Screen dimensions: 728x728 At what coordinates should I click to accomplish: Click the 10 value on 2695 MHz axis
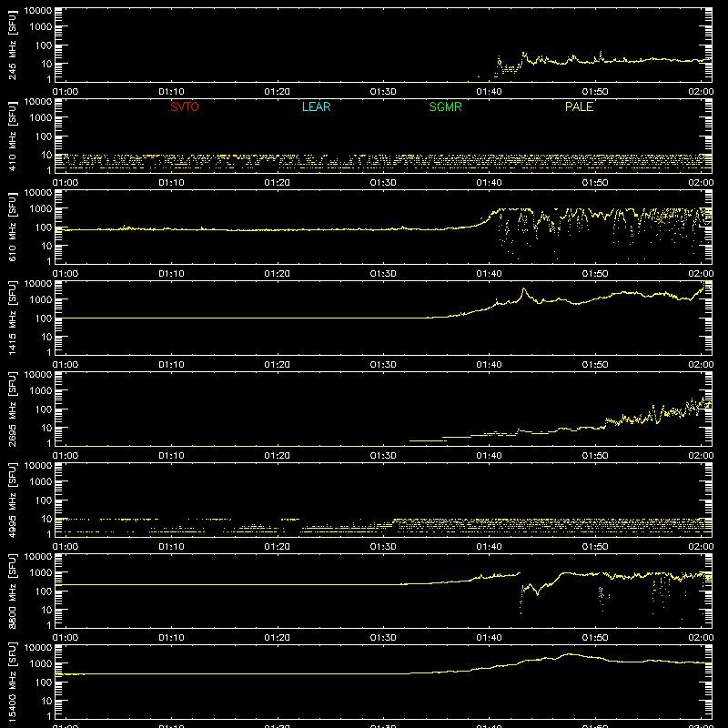(46, 428)
